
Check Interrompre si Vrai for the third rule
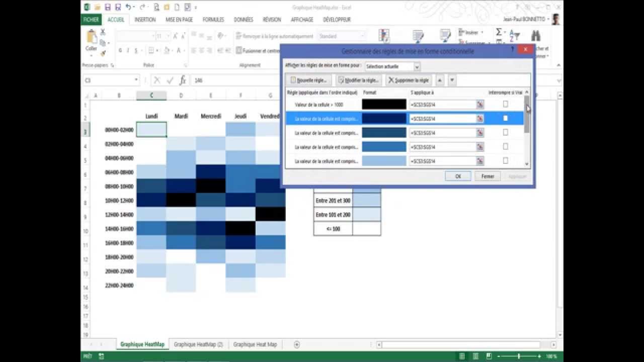click(x=506, y=132)
